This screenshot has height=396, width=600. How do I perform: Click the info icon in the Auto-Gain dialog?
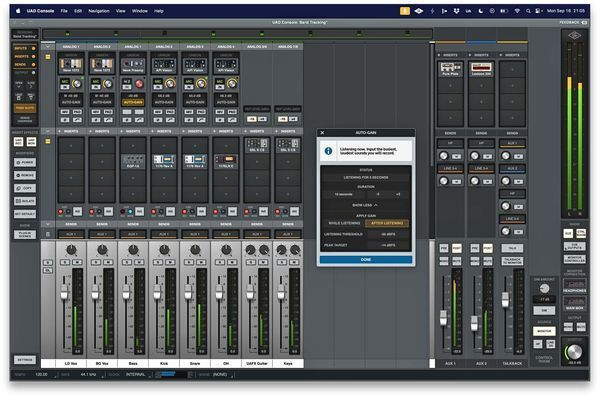[328, 151]
